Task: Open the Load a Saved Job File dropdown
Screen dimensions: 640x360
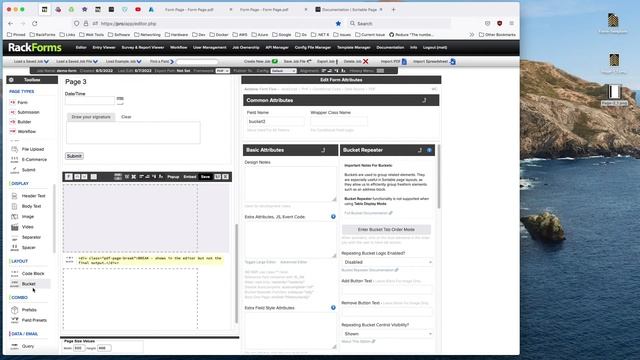Action: point(77,62)
